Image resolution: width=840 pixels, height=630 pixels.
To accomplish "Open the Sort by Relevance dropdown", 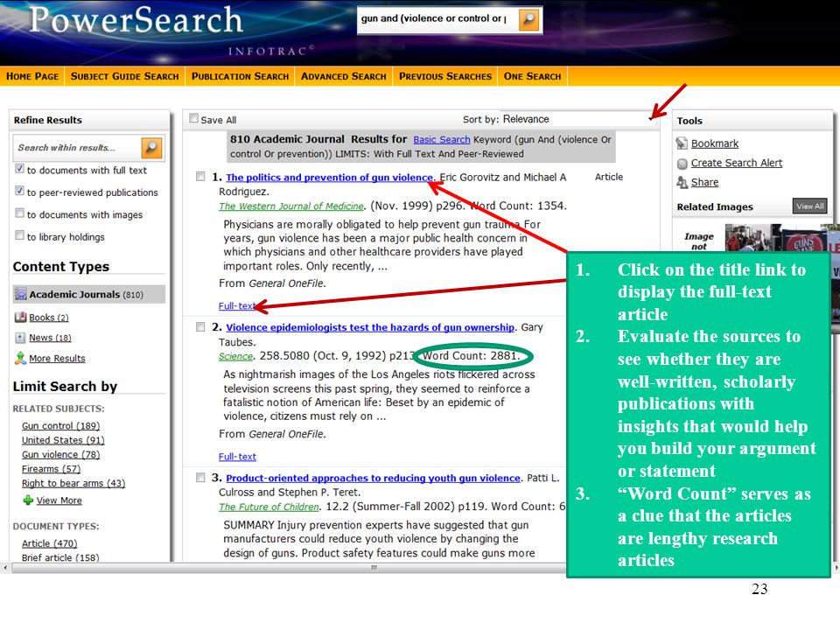I will click(578, 119).
